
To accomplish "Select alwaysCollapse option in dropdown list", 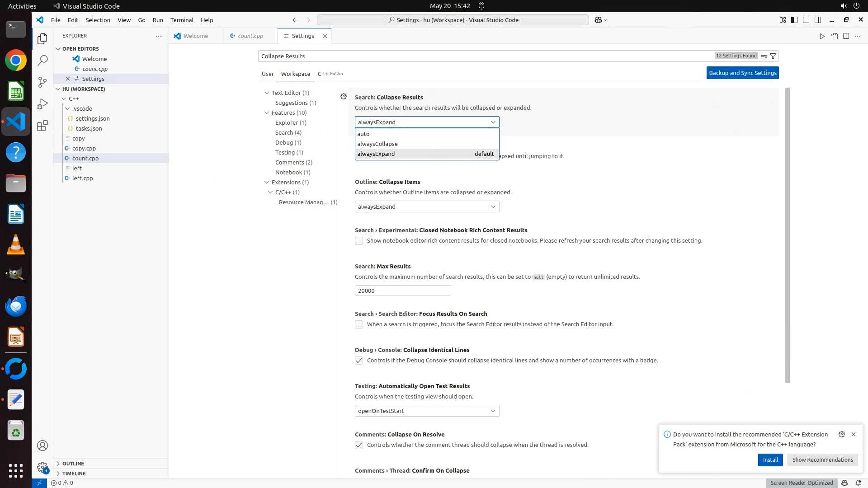I will [x=377, y=144].
